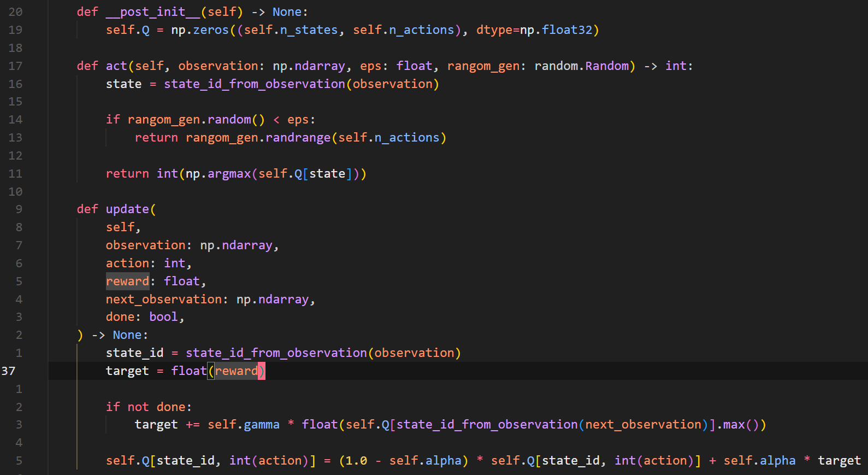Click the 'observation' parameter of update

coord(145,245)
